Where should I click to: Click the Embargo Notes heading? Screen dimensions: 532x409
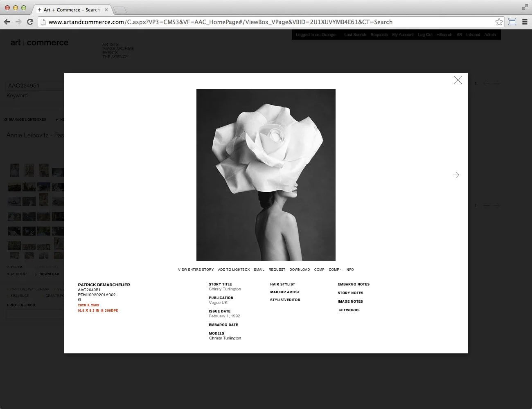tap(354, 284)
